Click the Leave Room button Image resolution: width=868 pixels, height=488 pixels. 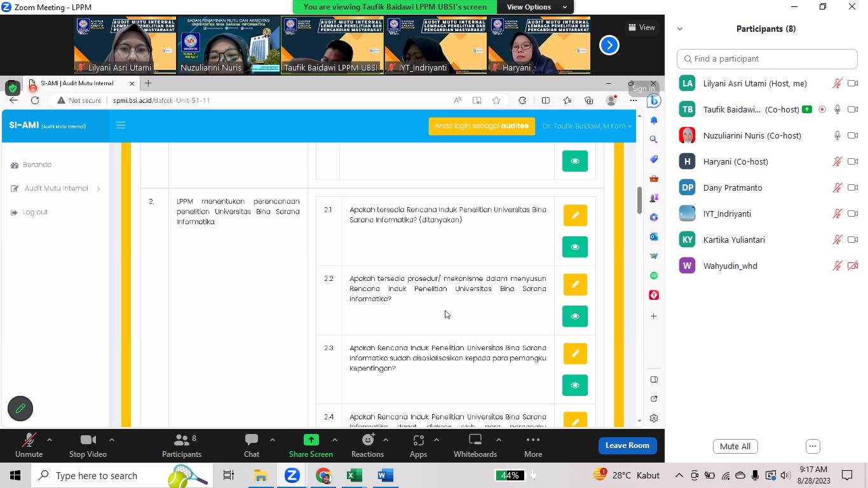627,445
